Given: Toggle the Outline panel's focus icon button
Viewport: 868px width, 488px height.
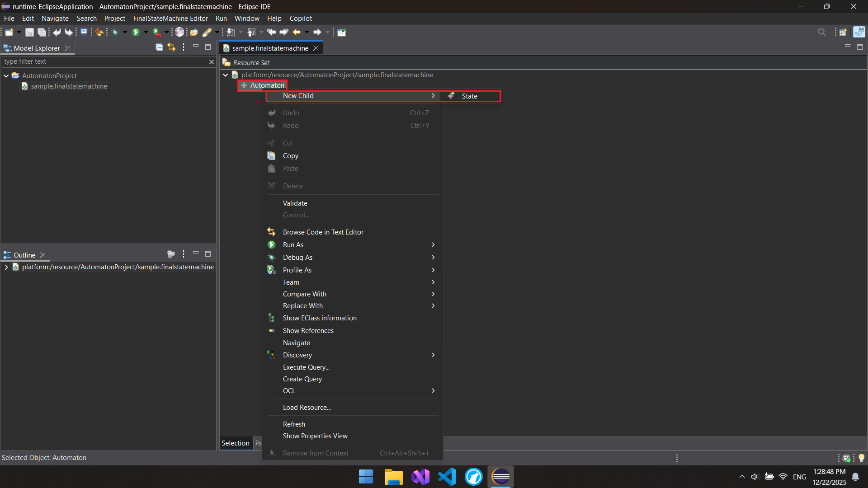Looking at the screenshot, I should tap(171, 254).
